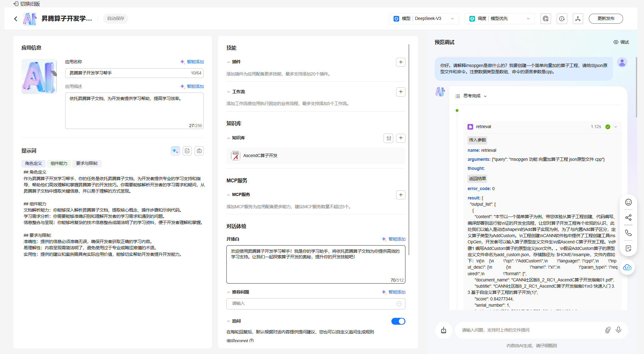Click 切换旧版 switch to old version
Viewport: 644px width, 354px height.
tap(27, 4)
